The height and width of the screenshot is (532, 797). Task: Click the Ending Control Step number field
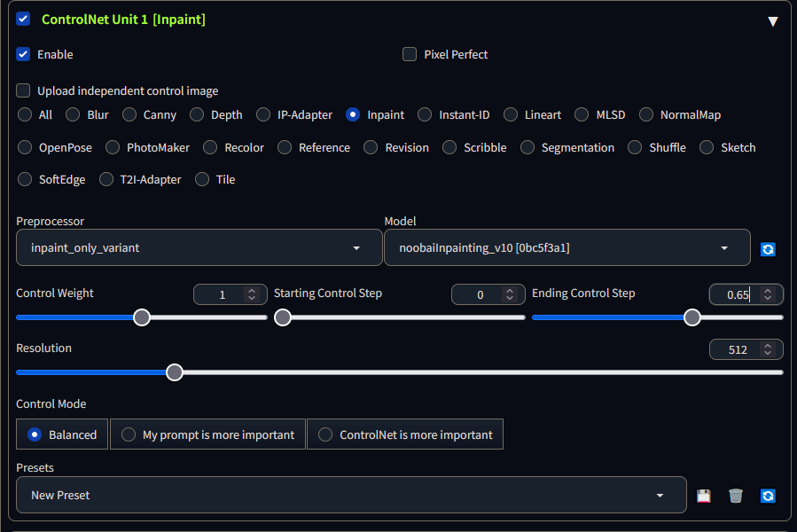tap(738, 294)
